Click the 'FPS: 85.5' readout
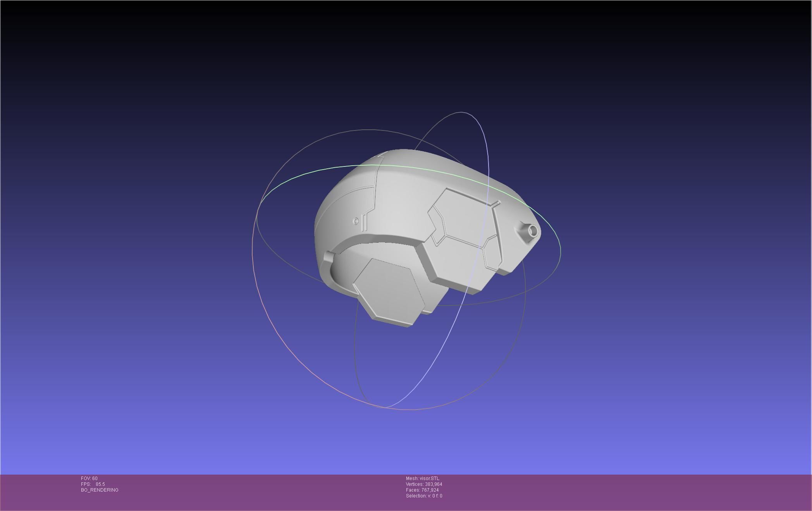Image resolution: width=812 pixels, height=511 pixels. (93, 484)
